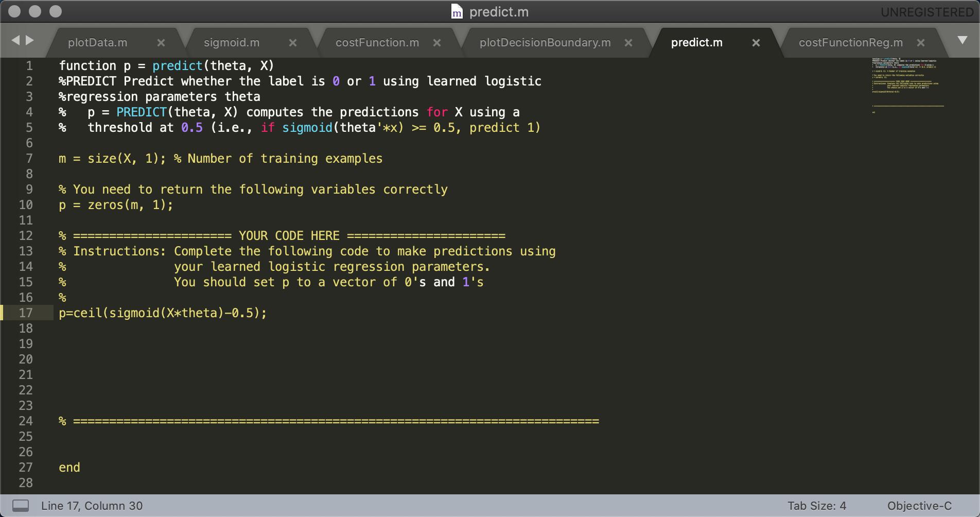
Task: Close the sigmoid.m tab
Action: 293,43
